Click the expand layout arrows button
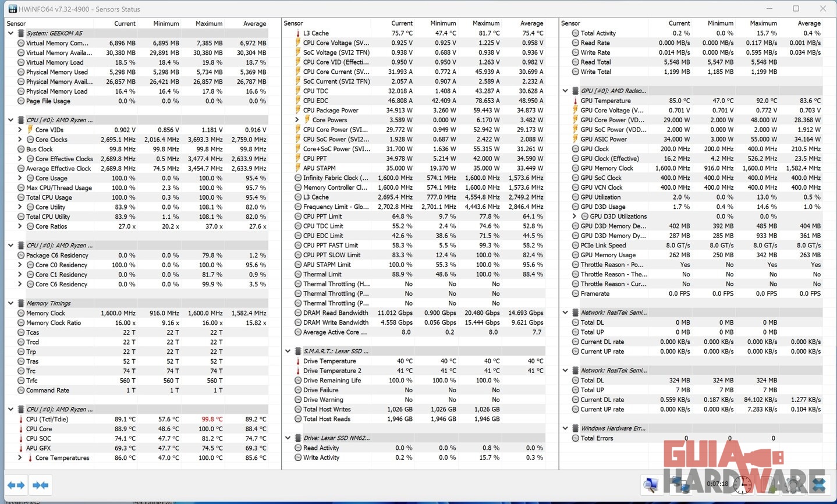This screenshot has width=837, height=504. tap(16, 485)
